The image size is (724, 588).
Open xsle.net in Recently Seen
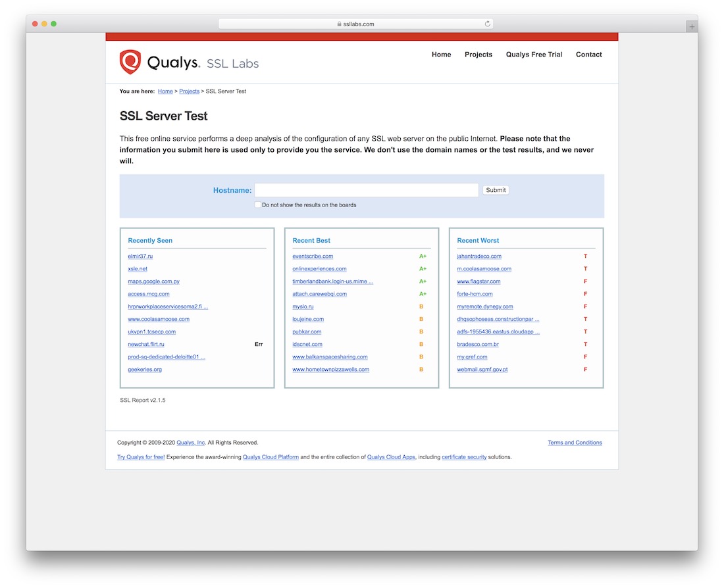pyautogui.click(x=138, y=268)
